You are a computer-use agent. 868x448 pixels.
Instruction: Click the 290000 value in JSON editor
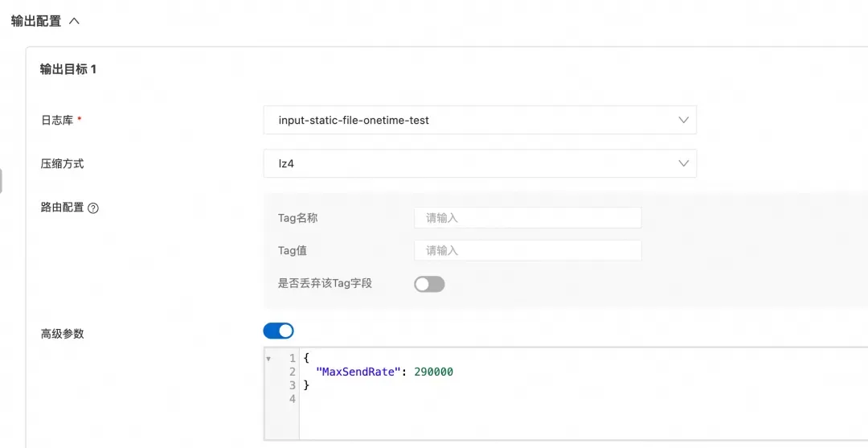click(x=433, y=372)
